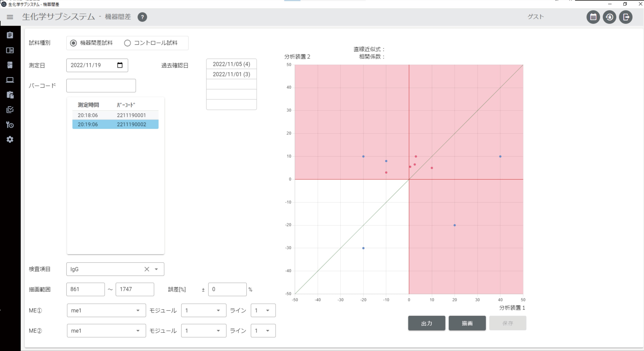This screenshot has height=351, width=644.
Task: Click the clipboard icon in sidebar
Action: [x=10, y=35]
